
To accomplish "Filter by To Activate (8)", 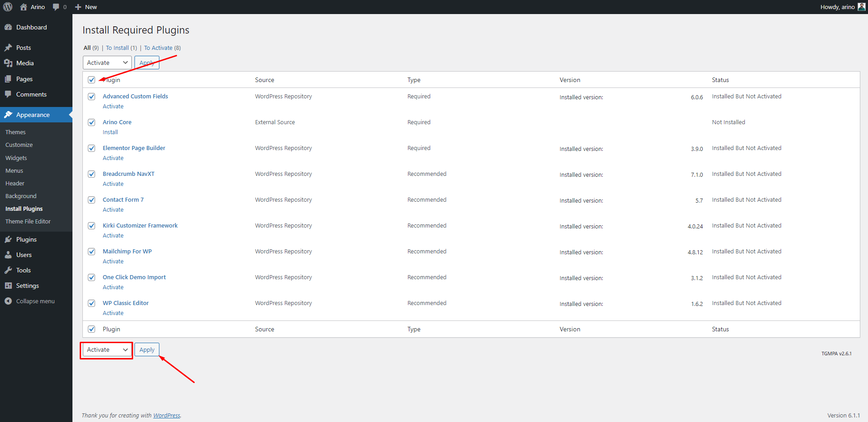I will [163, 48].
